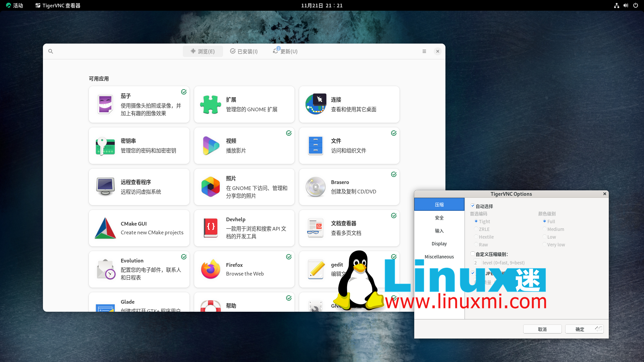Click the 取消 button
The height and width of the screenshot is (362, 644).
542,329
